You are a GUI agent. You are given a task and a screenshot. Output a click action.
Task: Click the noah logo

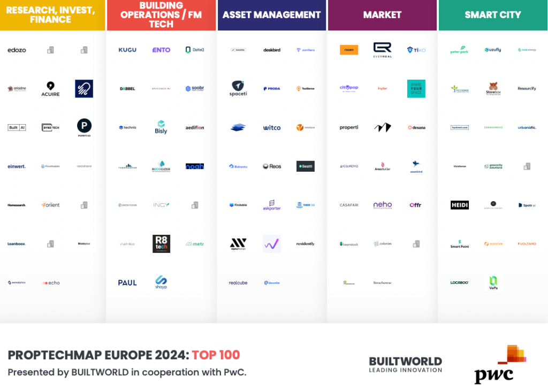point(195,166)
